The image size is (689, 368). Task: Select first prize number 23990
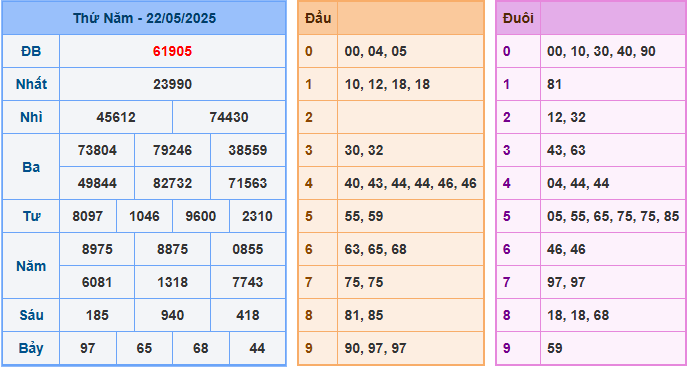click(x=172, y=84)
